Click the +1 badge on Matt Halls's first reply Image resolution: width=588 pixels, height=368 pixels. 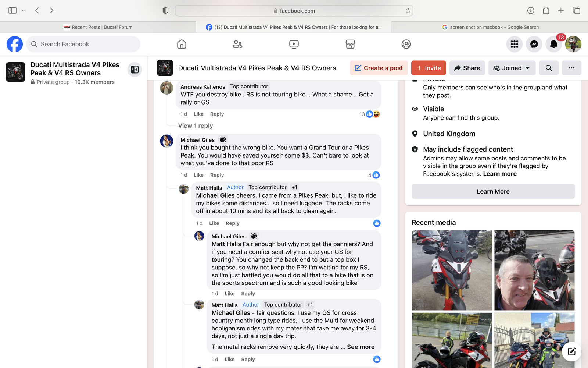(x=294, y=187)
